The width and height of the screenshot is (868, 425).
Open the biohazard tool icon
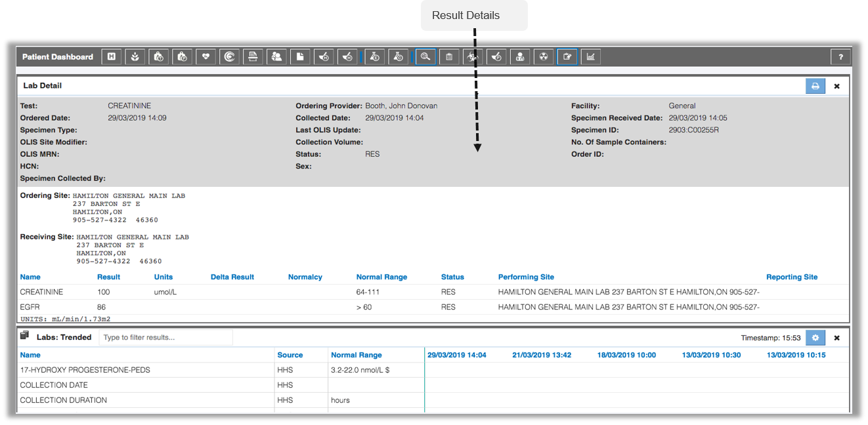[x=473, y=56]
